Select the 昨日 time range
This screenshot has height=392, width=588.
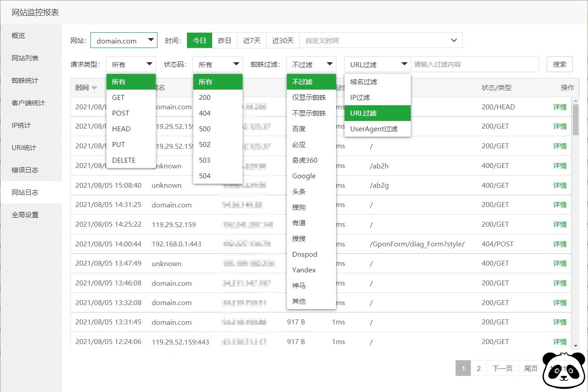coord(225,40)
